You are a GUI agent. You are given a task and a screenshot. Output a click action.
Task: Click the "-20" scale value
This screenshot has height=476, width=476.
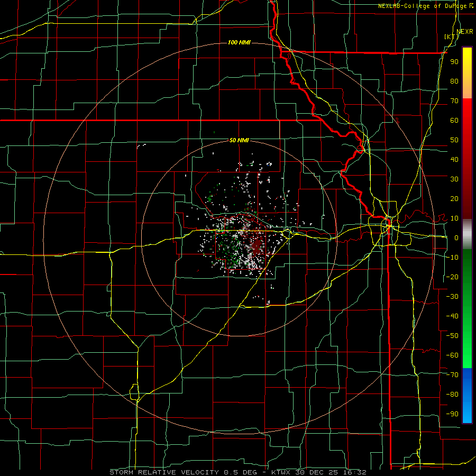pos(452,277)
